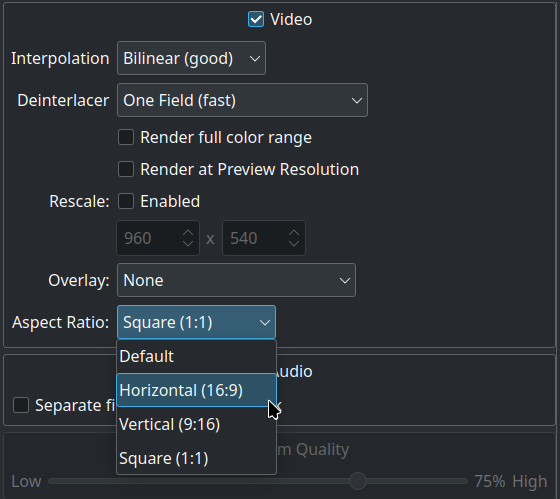Viewport: 560px width, 499px height.
Task: Collapse the Aspect Ratio combo box
Action: pos(196,322)
